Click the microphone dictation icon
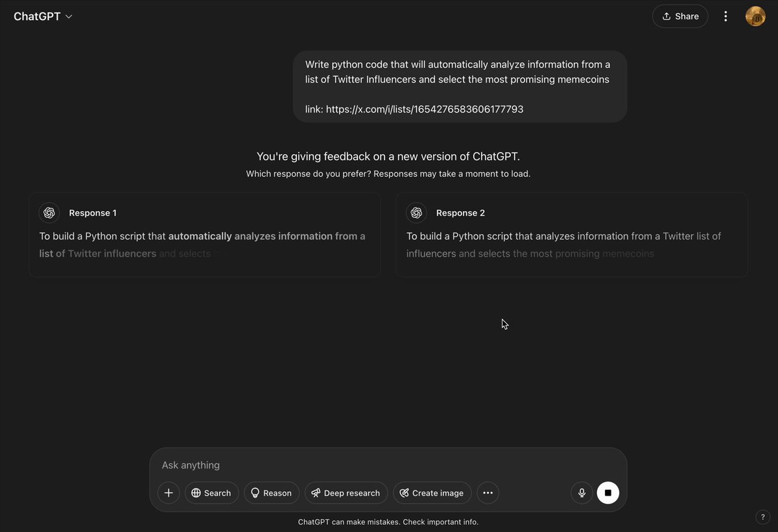 (582, 493)
